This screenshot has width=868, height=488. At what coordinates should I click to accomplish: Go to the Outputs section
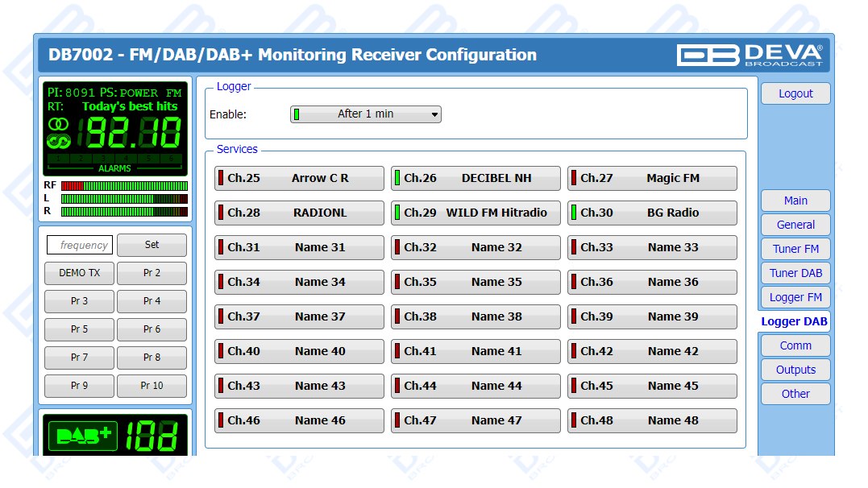tap(795, 370)
